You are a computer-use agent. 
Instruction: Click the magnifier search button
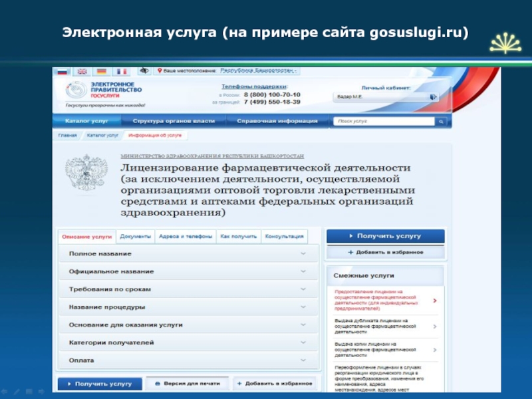[x=441, y=122]
